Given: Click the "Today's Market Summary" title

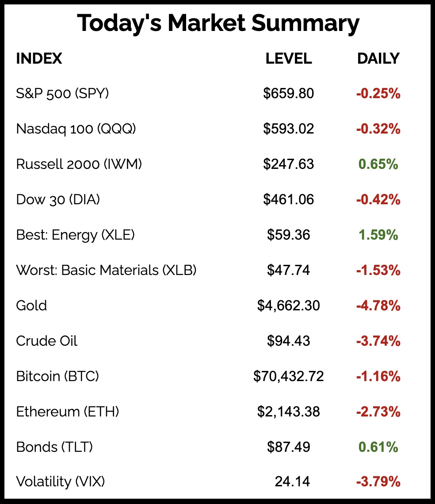Looking at the screenshot, I should [217, 24].
